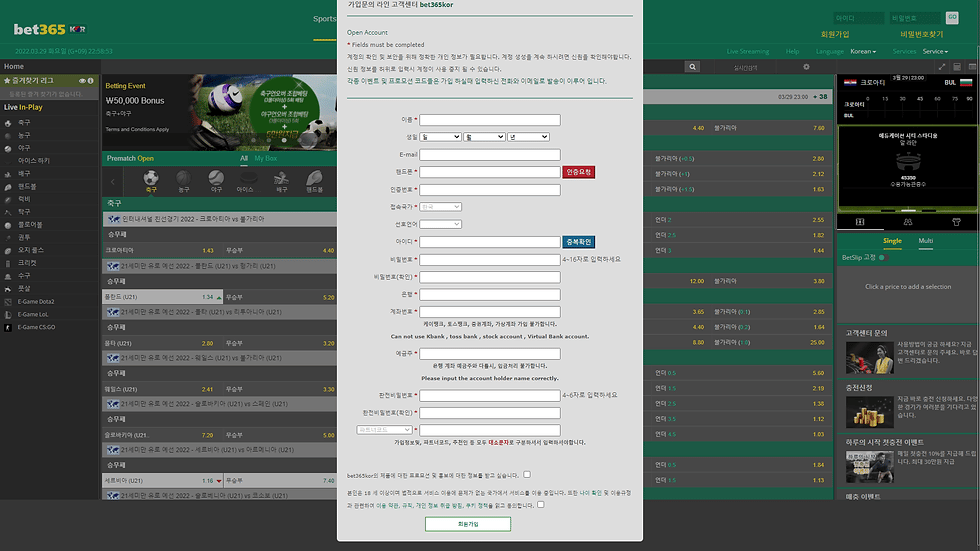This screenshot has width=980, height=551.
Task: Open the bet365 KOR logo home link
Action: coord(49,29)
